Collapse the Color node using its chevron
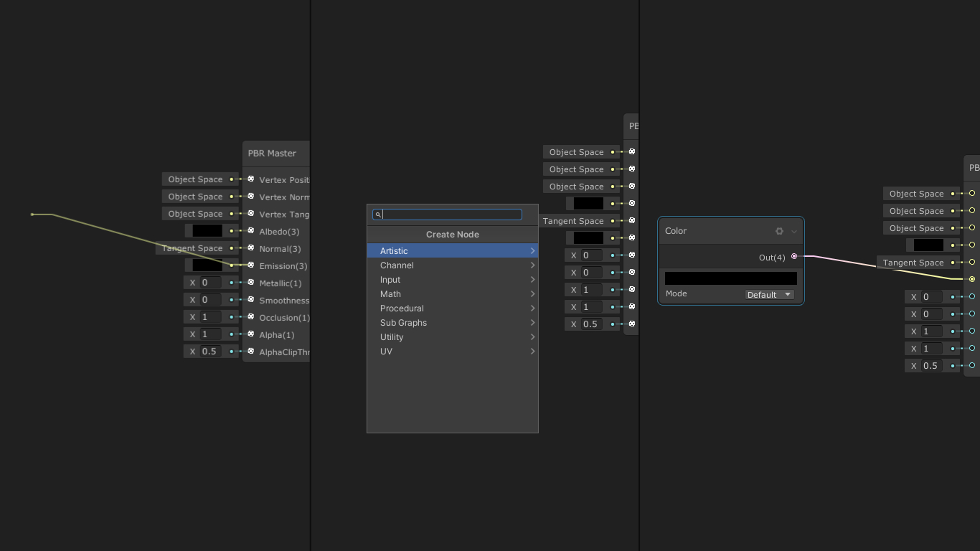Screen dimensions: 980x551 pos(794,231)
